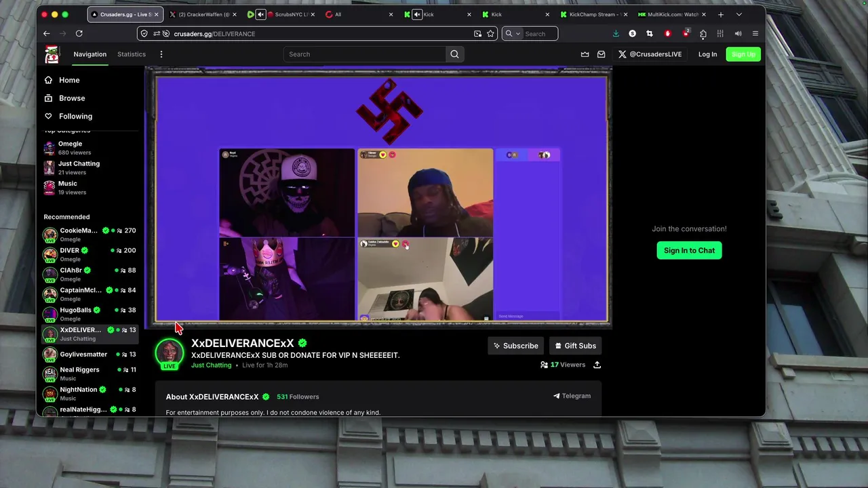Open the browser hamburger application menu
868x488 pixels.
(x=755, y=33)
